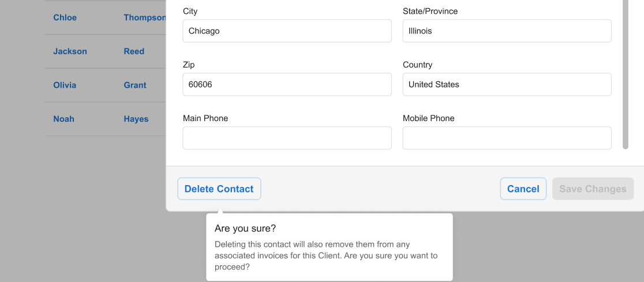
Task: Click the Mobile Phone field label
Action: coord(428,118)
